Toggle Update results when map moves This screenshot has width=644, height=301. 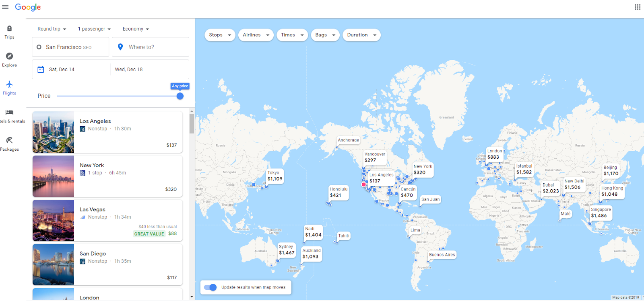click(210, 287)
